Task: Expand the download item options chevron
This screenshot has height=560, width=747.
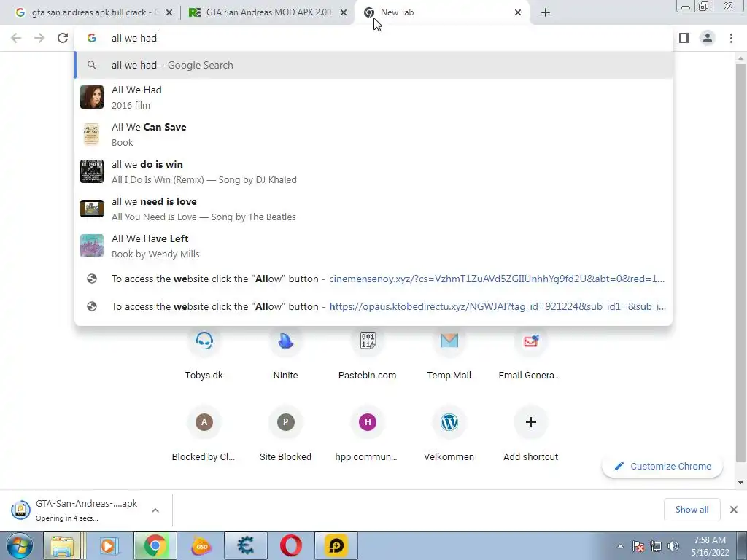Action: (x=155, y=510)
